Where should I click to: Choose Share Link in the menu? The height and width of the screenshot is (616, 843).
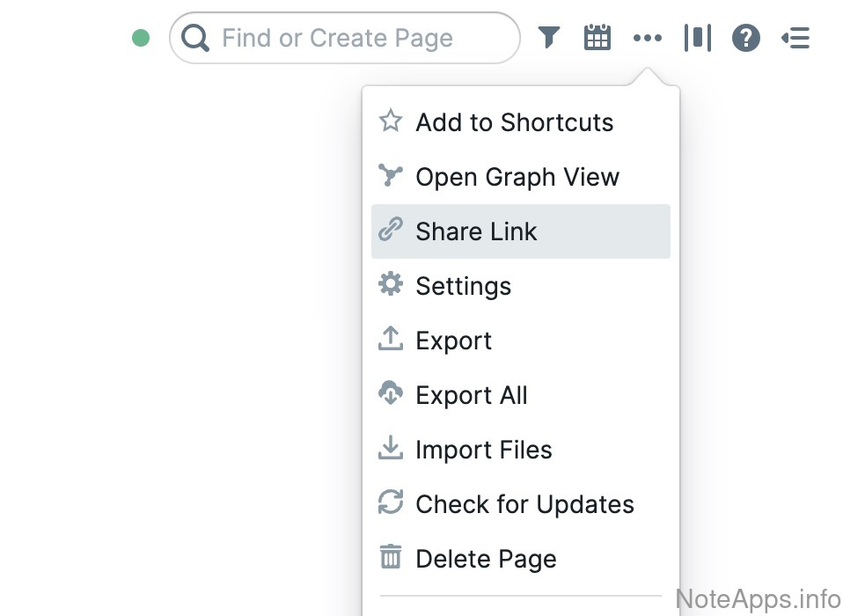point(476,231)
